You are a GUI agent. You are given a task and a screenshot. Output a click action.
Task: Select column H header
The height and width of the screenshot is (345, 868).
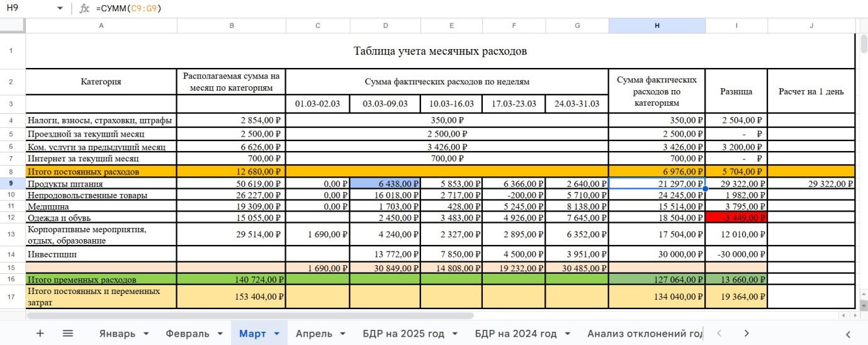click(657, 25)
